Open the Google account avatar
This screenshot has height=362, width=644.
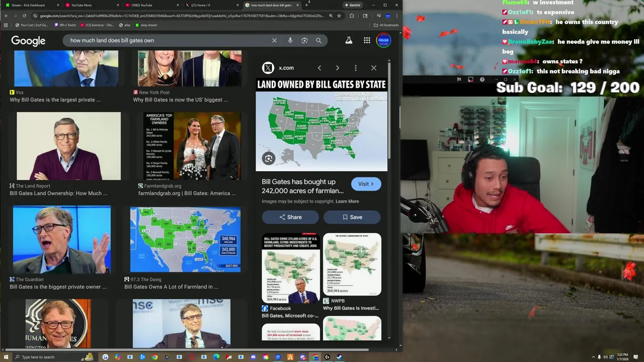383,40
